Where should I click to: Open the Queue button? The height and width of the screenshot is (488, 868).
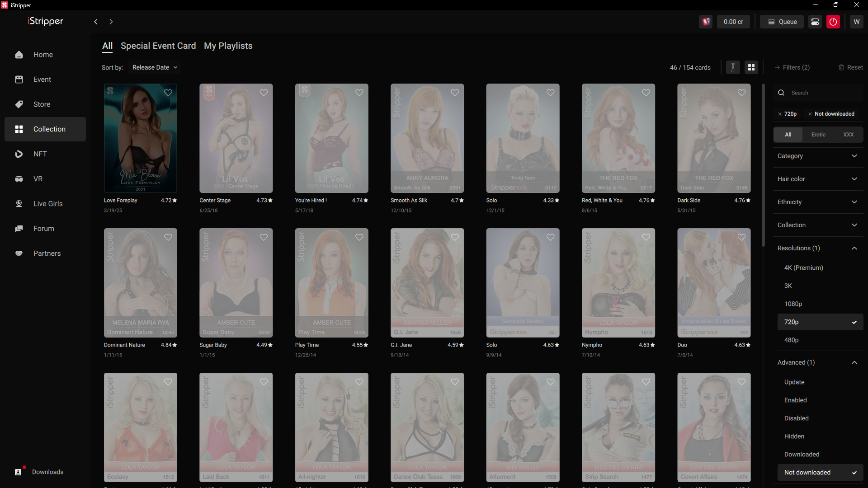[x=782, y=22]
